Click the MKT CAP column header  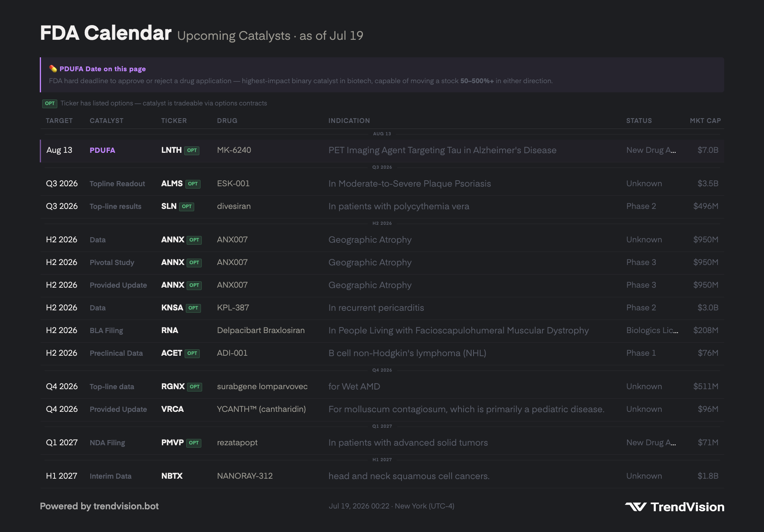pyautogui.click(x=705, y=121)
